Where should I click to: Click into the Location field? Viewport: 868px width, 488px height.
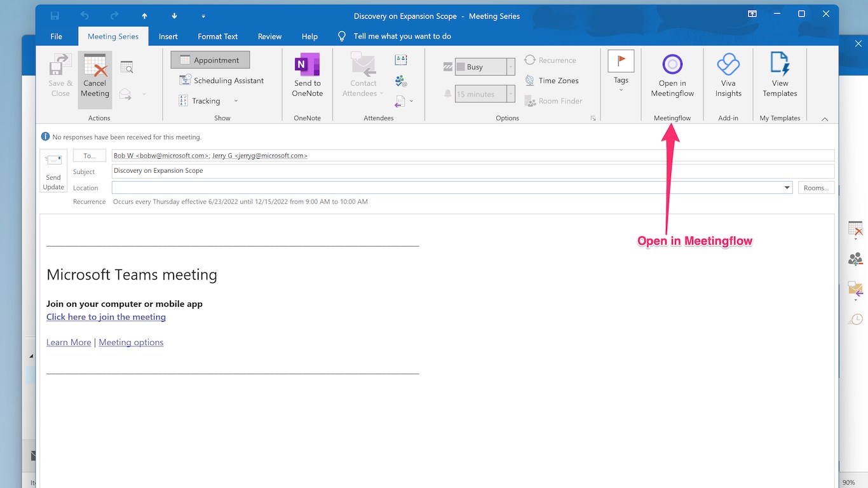447,187
